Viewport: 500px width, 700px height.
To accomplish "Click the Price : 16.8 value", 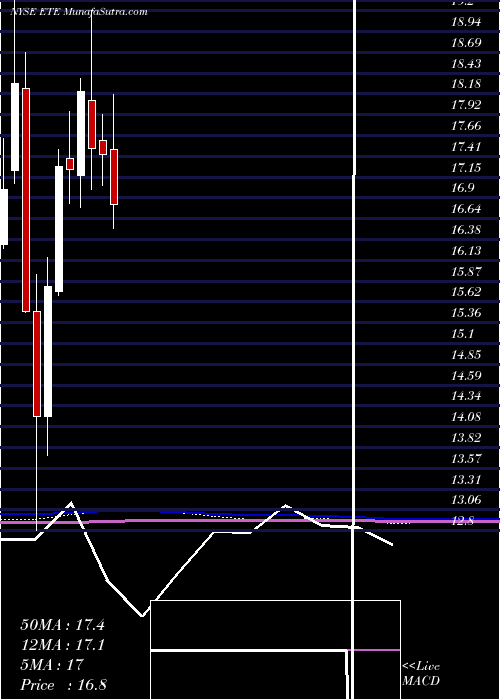I will [x=63, y=685].
